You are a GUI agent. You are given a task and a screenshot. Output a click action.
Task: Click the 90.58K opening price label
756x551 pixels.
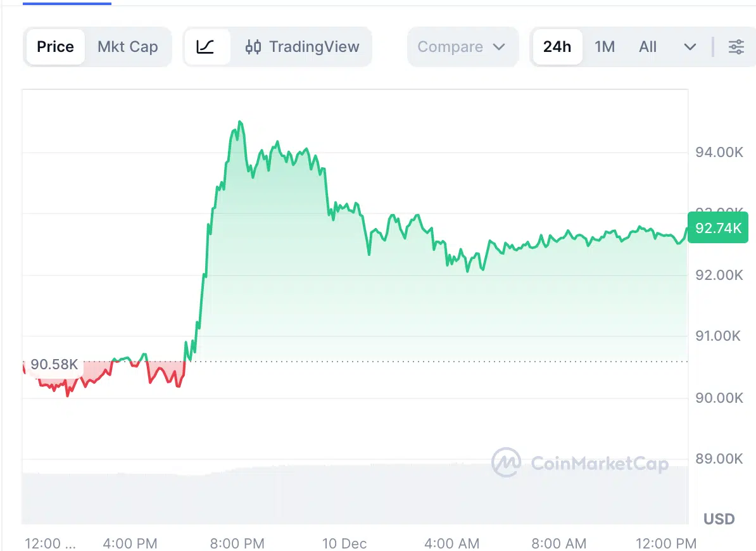[54, 365]
